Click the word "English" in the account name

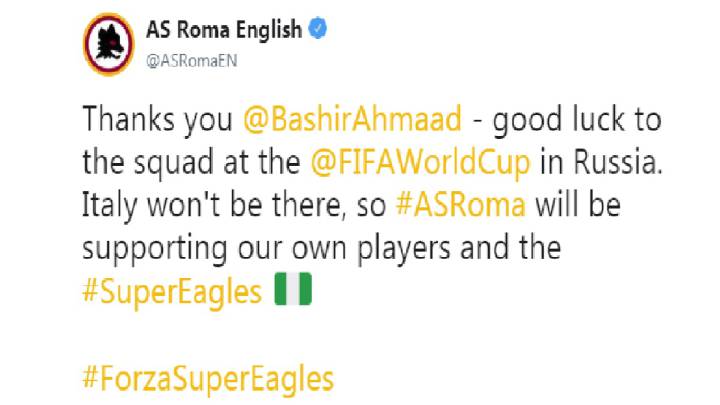[x=269, y=31]
